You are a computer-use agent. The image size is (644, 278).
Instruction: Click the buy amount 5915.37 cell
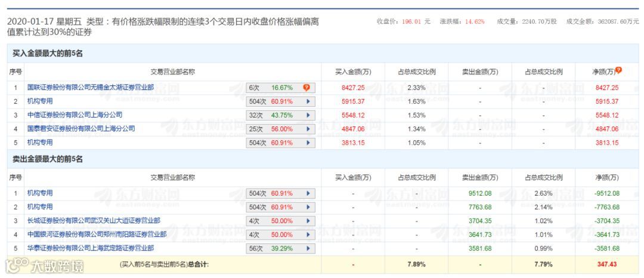pyautogui.click(x=353, y=101)
